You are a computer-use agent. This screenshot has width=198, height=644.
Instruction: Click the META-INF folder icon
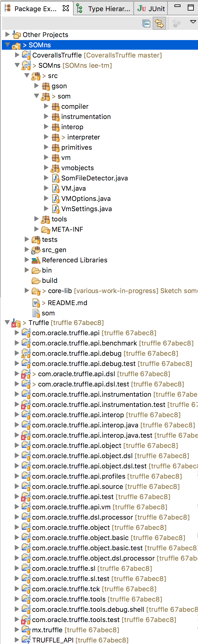pos(46,230)
